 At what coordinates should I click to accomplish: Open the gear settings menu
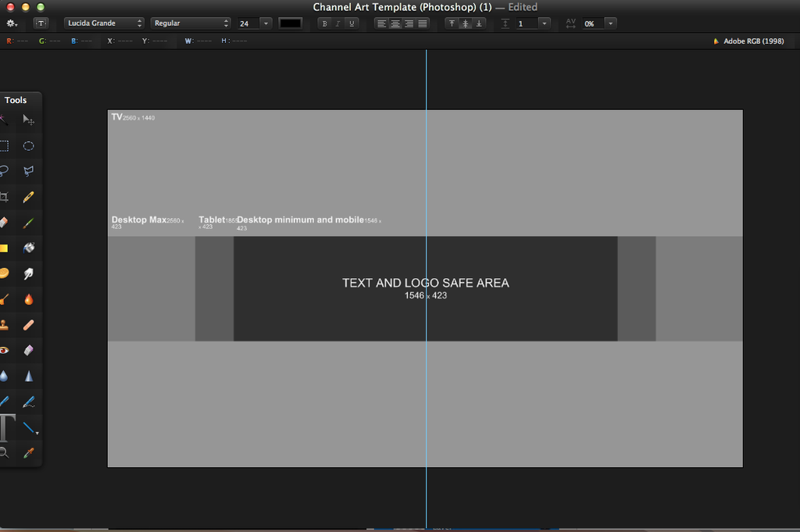pos(12,23)
